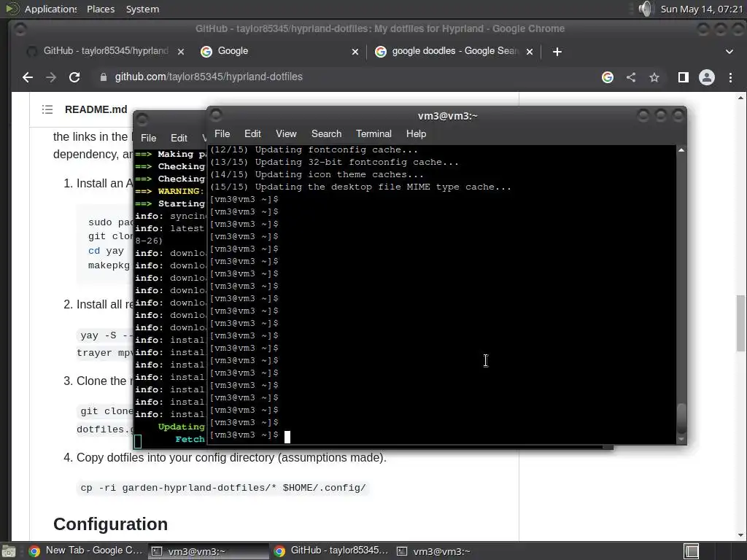Close the Google tab
Image resolution: width=747 pixels, height=560 pixels.
click(x=355, y=52)
